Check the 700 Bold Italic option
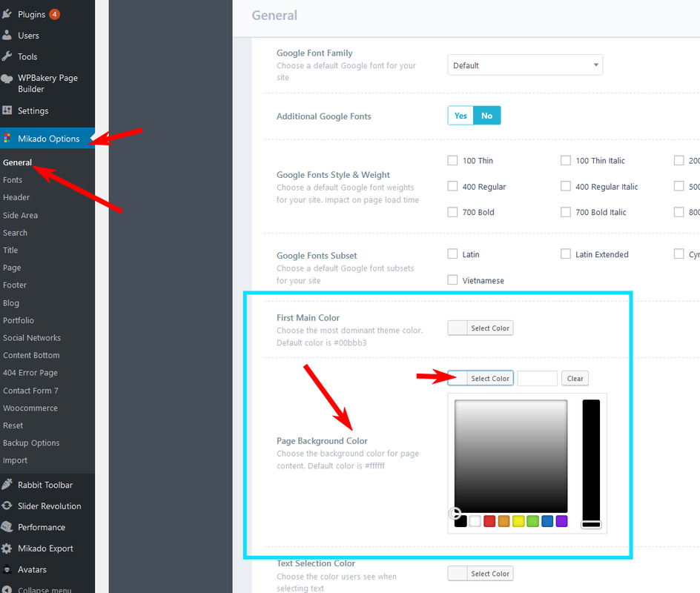 566,212
